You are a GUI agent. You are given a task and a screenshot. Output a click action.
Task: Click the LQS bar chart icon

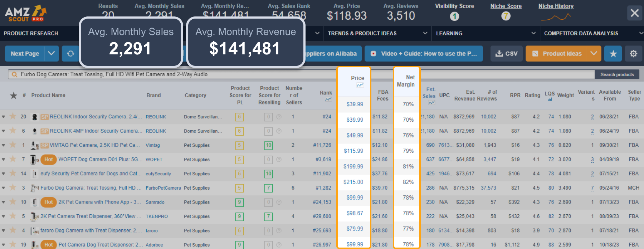[x=550, y=99]
